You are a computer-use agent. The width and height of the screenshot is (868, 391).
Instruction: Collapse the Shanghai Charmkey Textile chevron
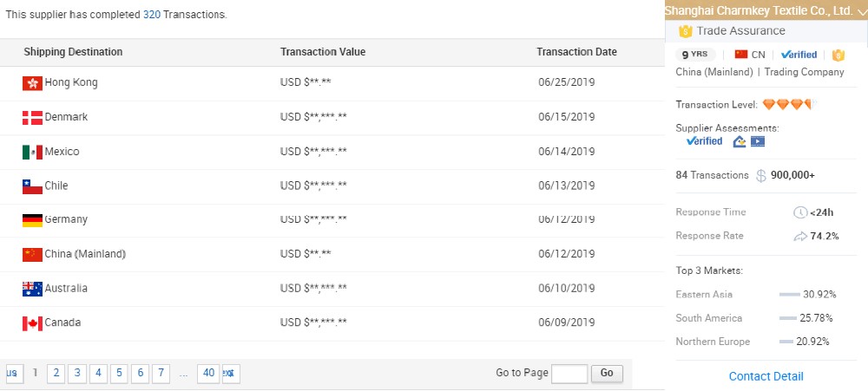point(859,11)
